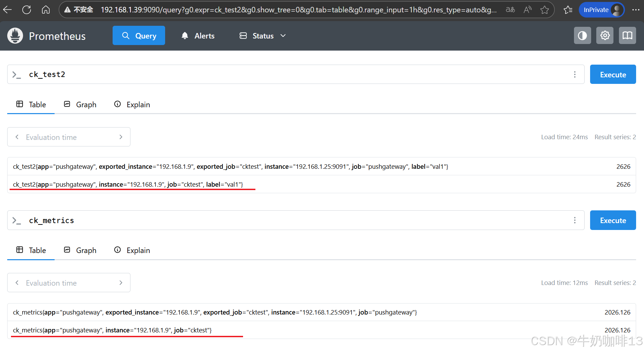Screen dimensions: 644x352
Task: Click "Load time: 12ms" text
Action: pyautogui.click(x=564, y=283)
